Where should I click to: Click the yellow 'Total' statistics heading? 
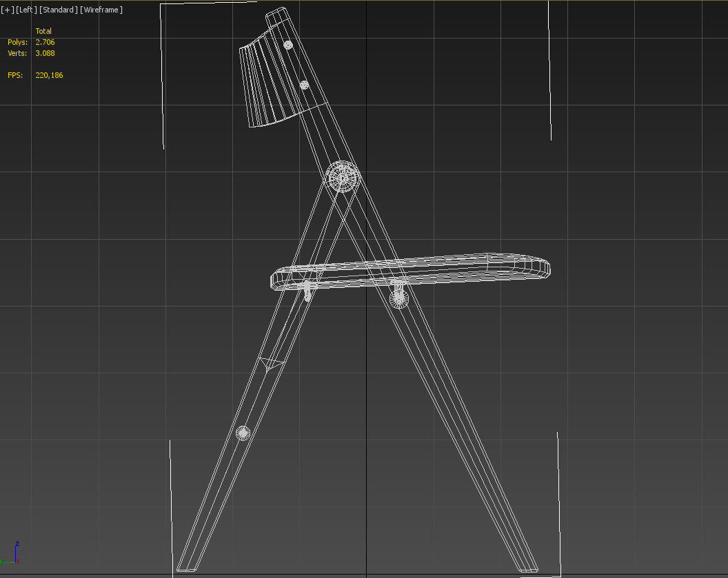pyautogui.click(x=43, y=31)
